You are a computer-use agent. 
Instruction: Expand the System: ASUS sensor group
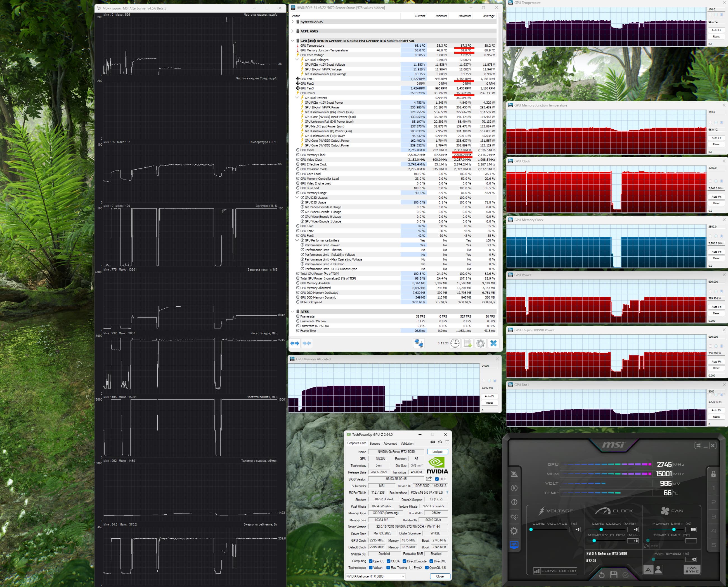[x=292, y=22]
